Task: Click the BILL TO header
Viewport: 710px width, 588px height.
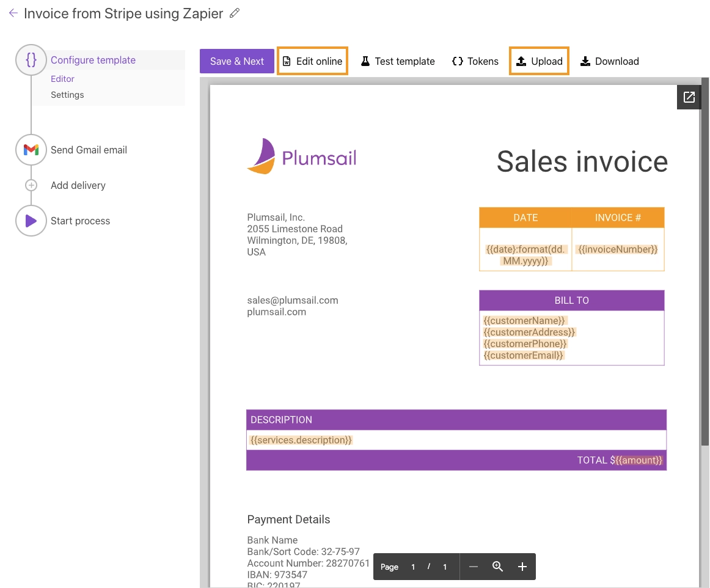Action: (571, 300)
